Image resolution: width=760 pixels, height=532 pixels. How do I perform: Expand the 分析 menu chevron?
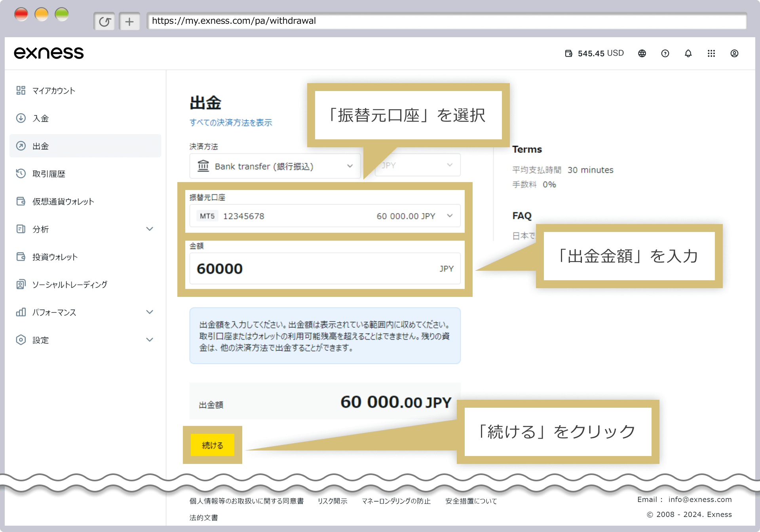150,229
